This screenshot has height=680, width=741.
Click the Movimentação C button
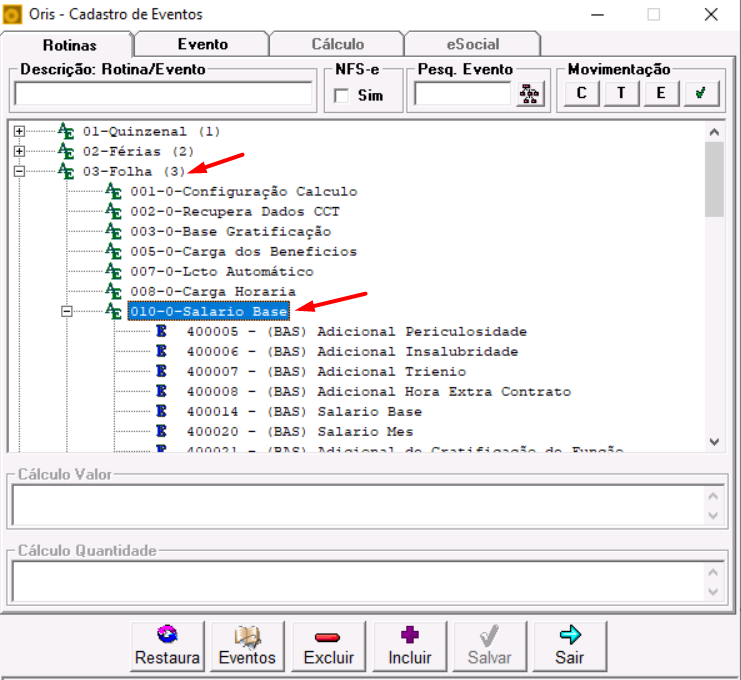[x=581, y=93]
